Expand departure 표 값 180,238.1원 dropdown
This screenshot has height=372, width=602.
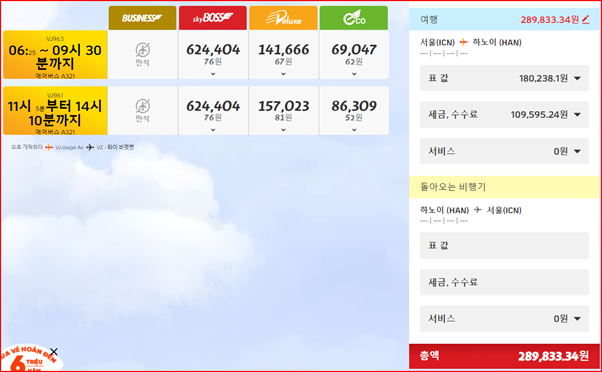click(x=504, y=78)
